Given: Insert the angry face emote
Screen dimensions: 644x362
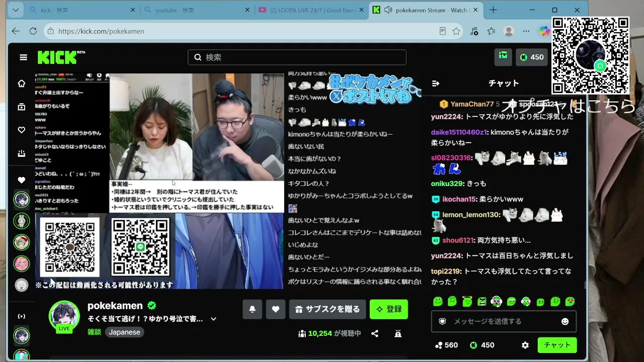Looking at the screenshot, I should (482, 302).
